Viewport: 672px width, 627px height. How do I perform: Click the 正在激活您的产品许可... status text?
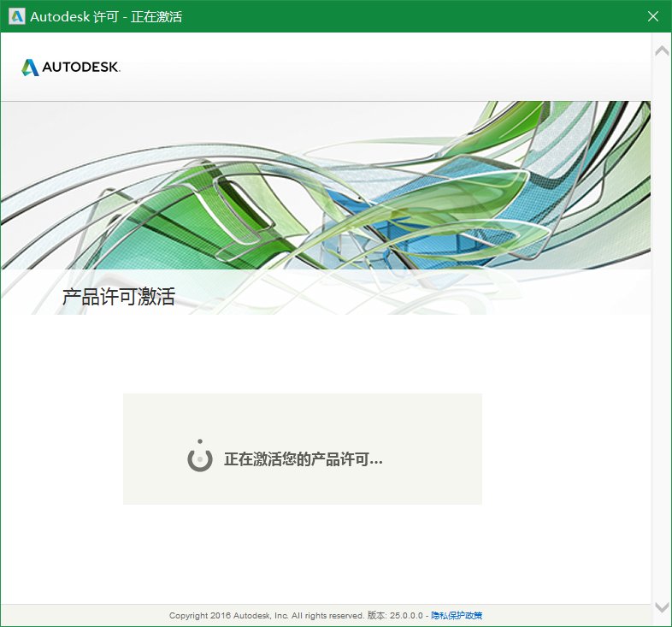(x=304, y=459)
